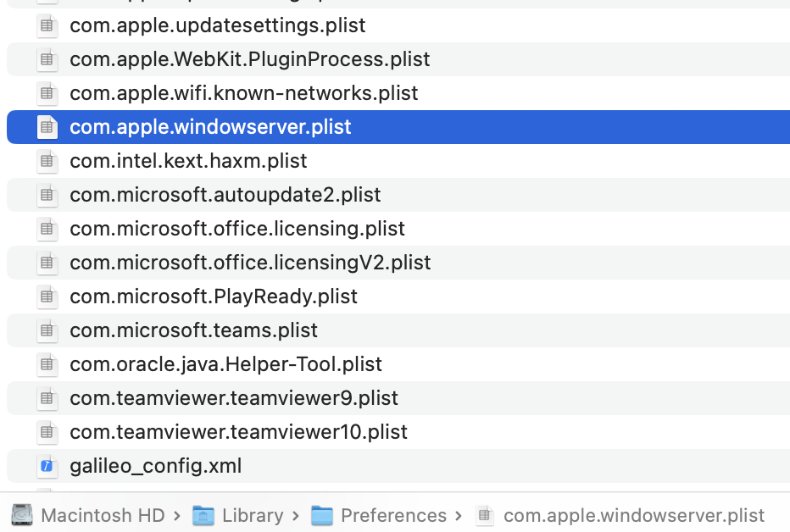Select com.microsoft.office.licensing.plist file
Screen dimensions: 790x532
[237, 229]
